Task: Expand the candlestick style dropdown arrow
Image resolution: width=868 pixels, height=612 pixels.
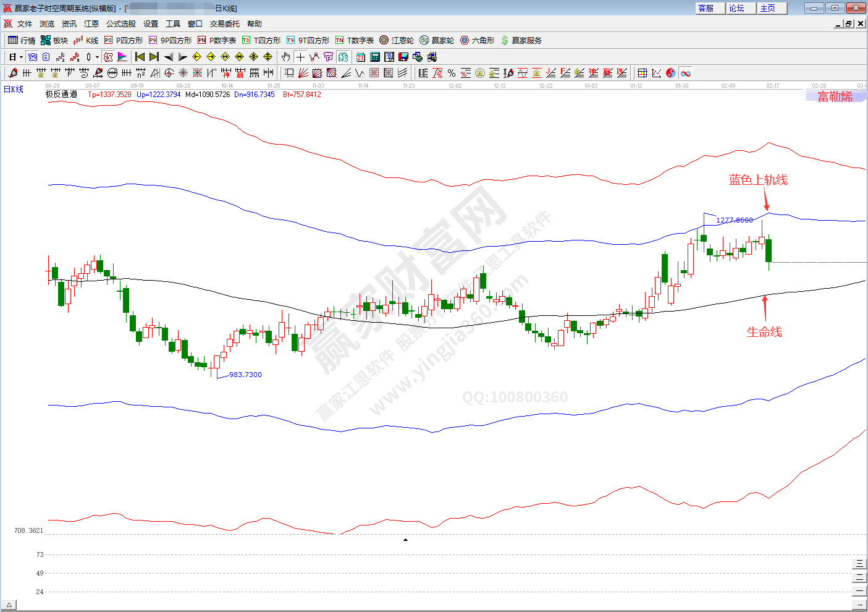Action: [97, 57]
